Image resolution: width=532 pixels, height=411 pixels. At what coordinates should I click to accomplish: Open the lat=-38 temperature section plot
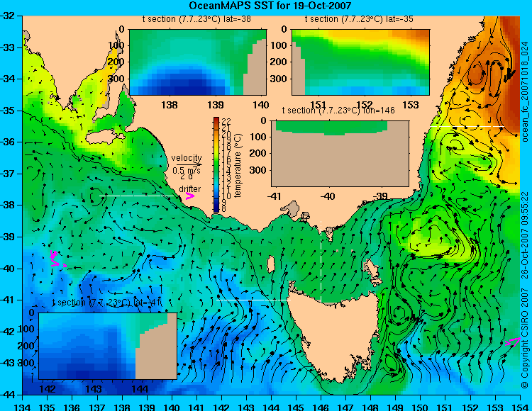(198, 62)
